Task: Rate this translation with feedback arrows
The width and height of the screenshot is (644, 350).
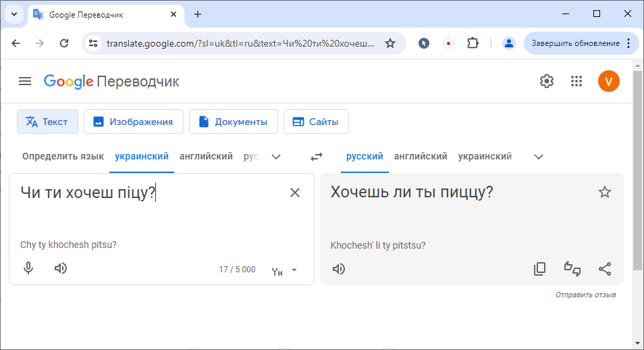Action: click(572, 269)
